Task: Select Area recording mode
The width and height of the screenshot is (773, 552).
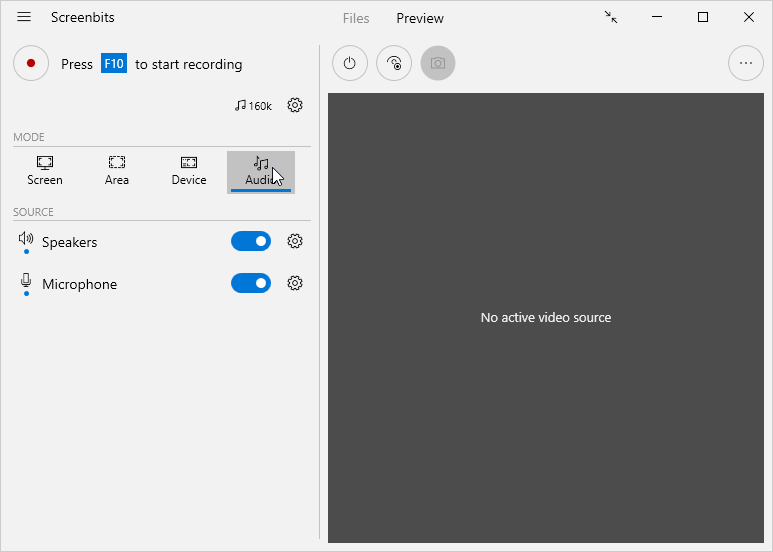Action: pyautogui.click(x=117, y=172)
